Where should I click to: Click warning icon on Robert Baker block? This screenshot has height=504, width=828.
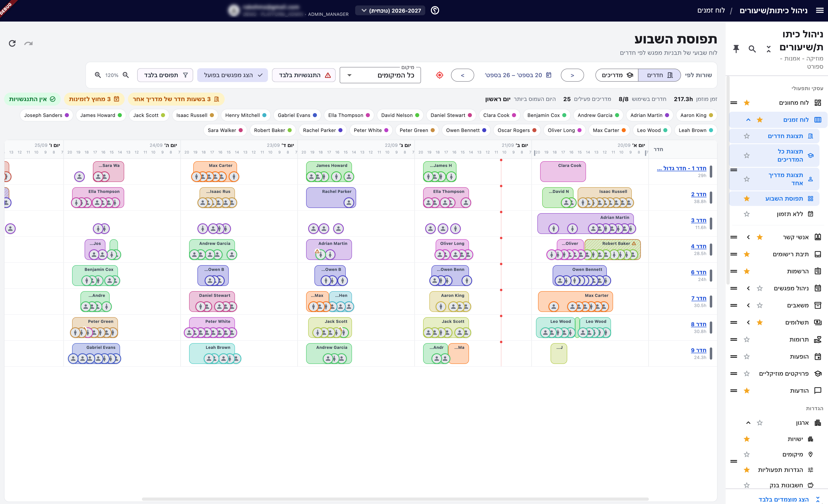(x=634, y=243)
